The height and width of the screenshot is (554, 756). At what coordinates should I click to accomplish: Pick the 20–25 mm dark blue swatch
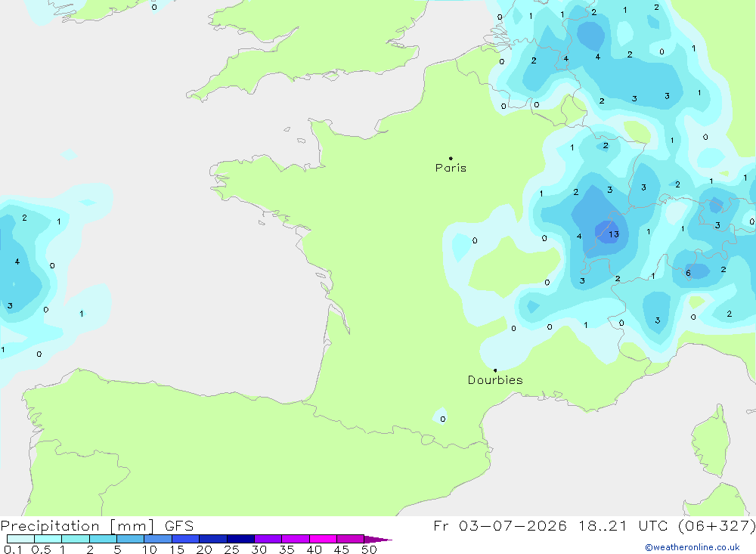212,539
